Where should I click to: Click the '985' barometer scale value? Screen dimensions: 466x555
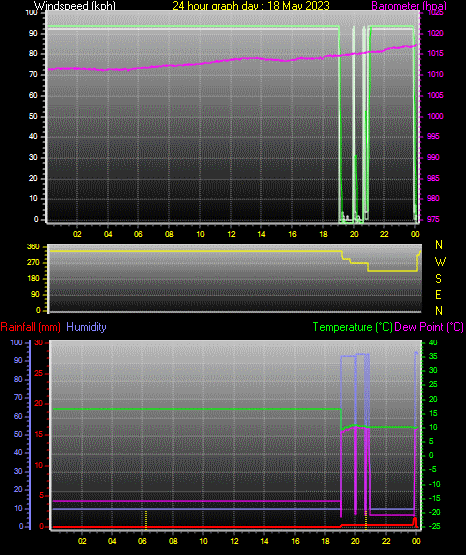coord(433,178)
